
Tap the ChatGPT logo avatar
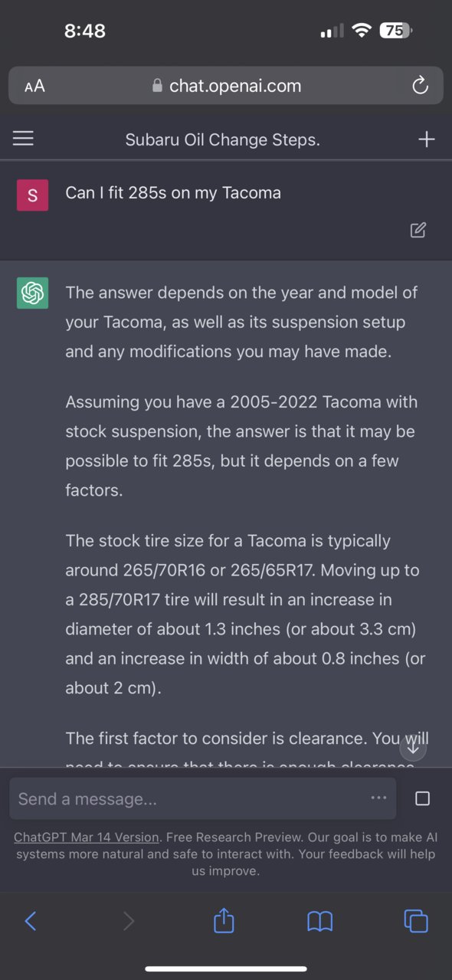coord(32,293)
